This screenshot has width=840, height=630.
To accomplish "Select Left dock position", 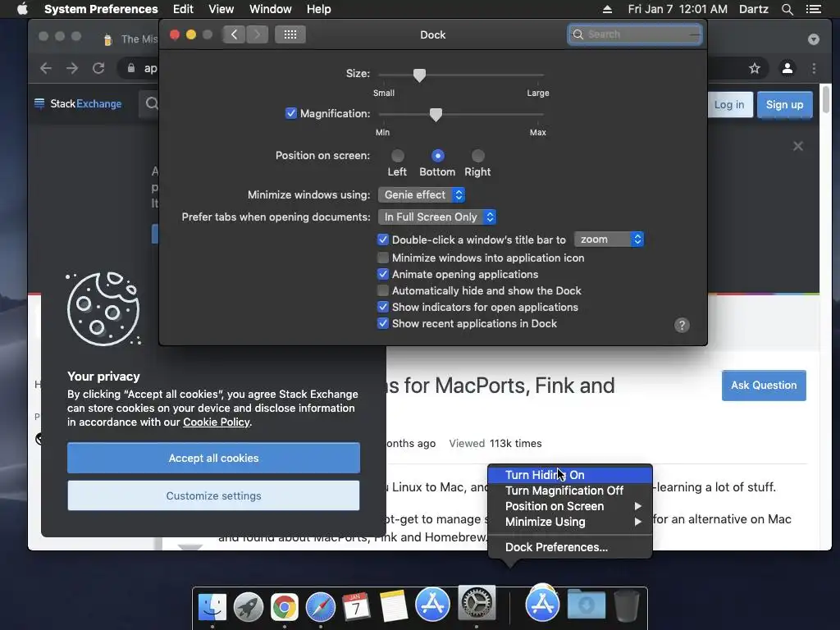I will pyautogui.click(x=398, y=156).
